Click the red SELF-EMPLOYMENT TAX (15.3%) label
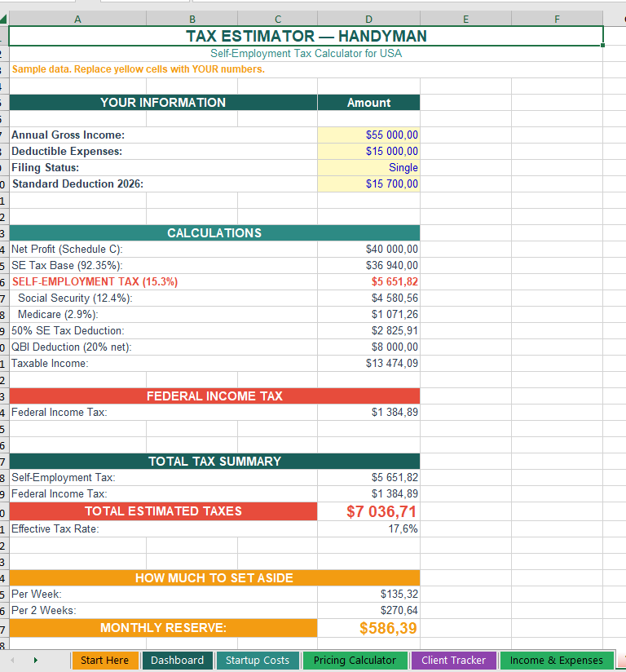The width and height of the screenshot is (626, 672). pyautogui.click(x=95, y=281)
